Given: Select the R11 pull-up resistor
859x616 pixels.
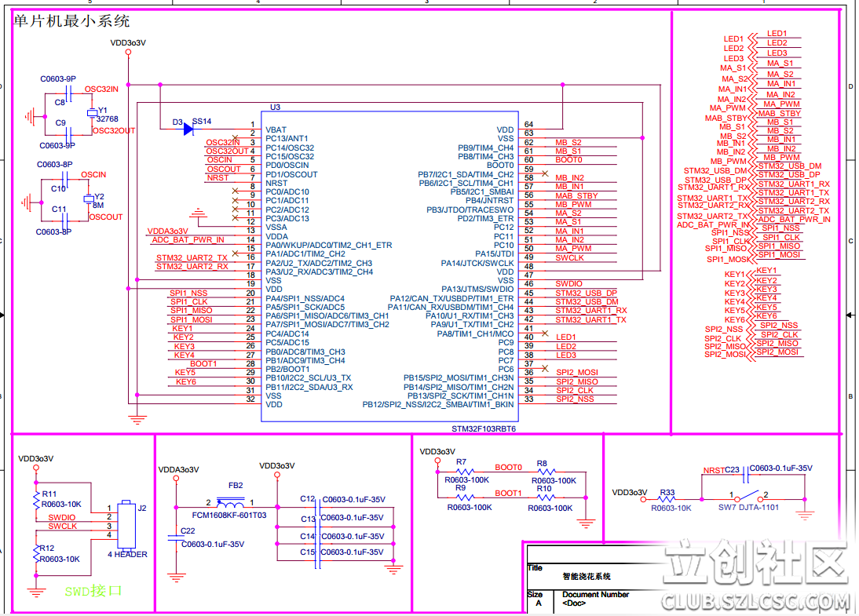Looking at the screenshot, I should point(36,499).
